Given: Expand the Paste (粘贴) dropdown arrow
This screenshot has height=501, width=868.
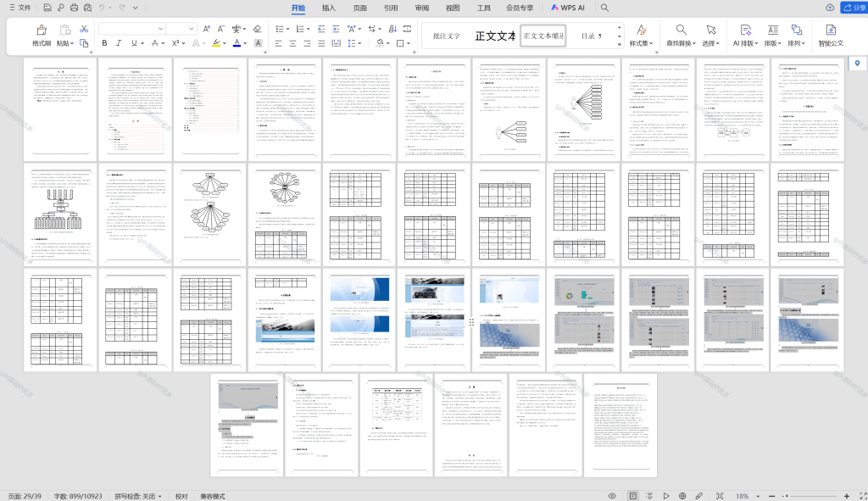Looking at the screenshot, I should (x=72, y=44).
